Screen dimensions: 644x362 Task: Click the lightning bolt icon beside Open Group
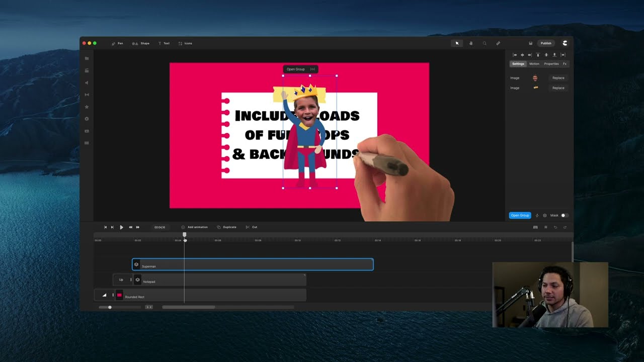click(537, 215)
